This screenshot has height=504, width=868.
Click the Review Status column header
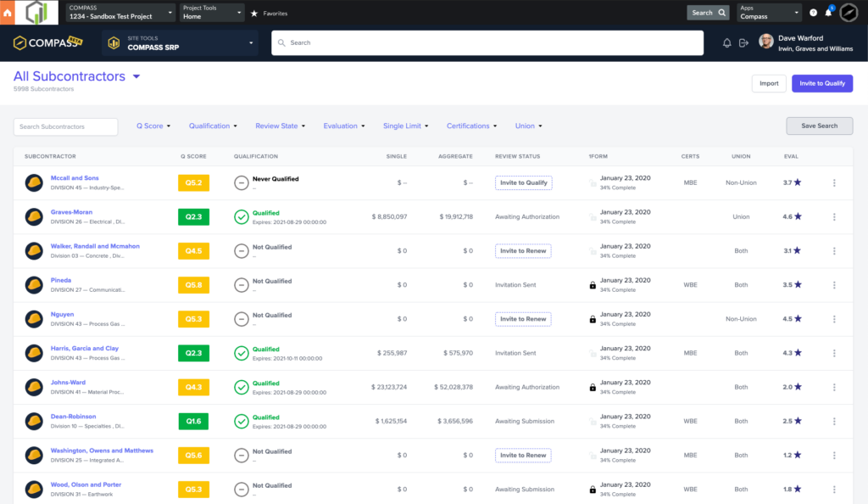[x=517, y=157]
